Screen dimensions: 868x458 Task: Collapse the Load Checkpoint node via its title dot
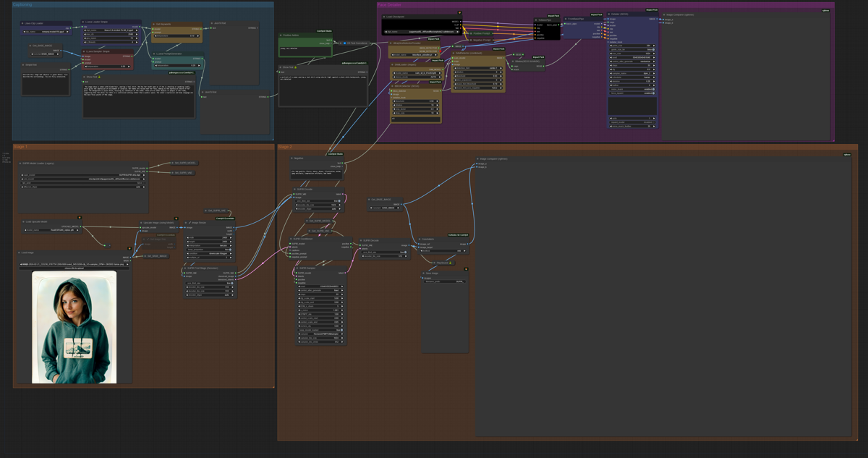click(x=384, y=17)
